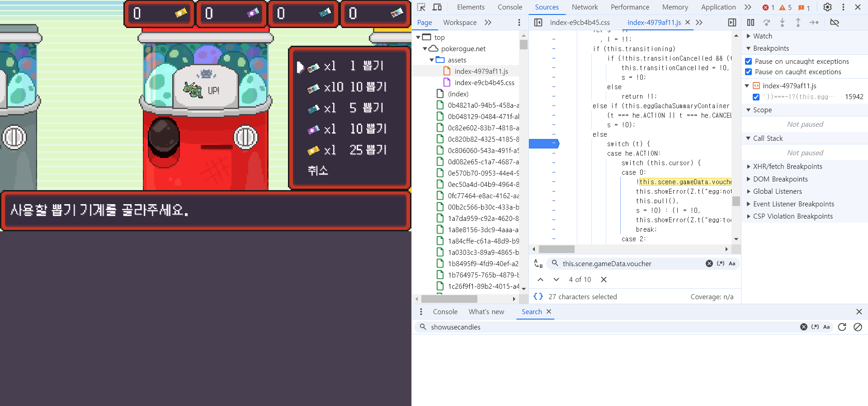Viewport: 868px width, 406px height.
Task: Click the Step debugger icon
Action: 814,23
